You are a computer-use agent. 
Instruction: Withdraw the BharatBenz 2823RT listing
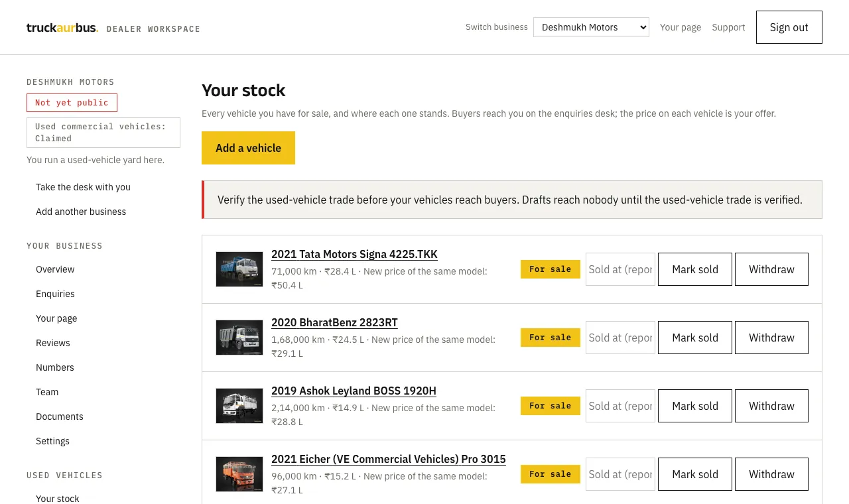[771, 338]
